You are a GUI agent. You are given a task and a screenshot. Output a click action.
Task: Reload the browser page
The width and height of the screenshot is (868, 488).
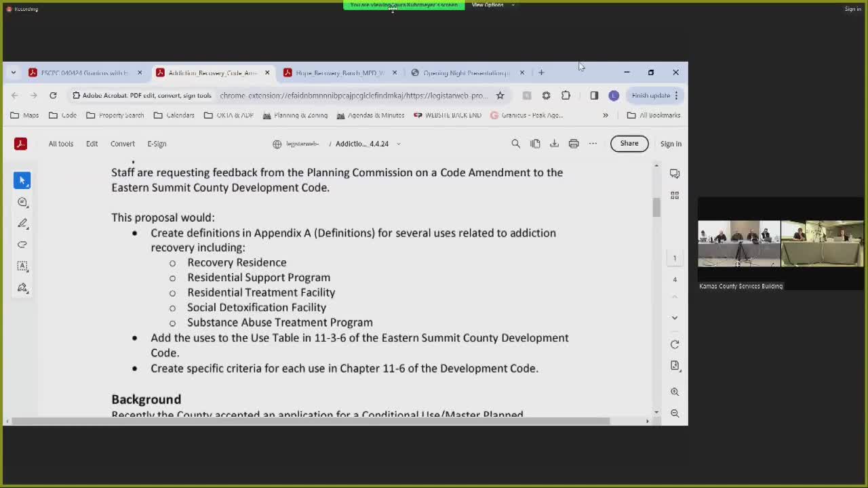point(53,96)
